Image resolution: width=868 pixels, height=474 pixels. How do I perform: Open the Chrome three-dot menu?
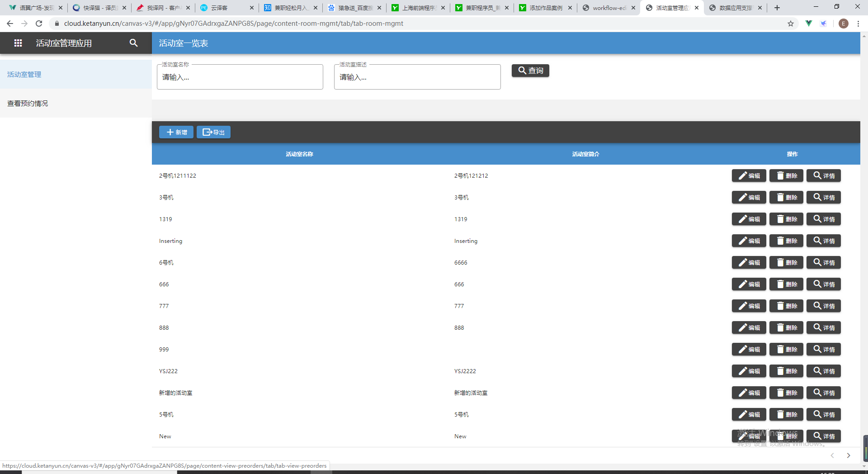point(858,24)
